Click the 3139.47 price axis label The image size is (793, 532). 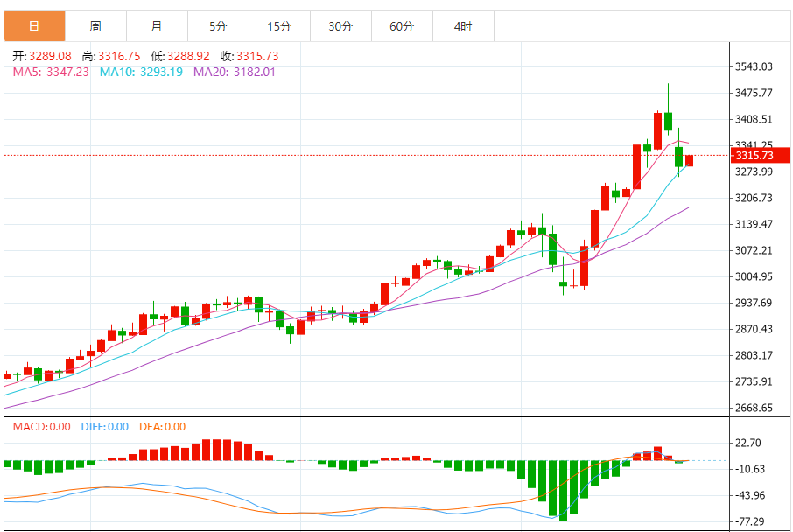tap(754, 224)
